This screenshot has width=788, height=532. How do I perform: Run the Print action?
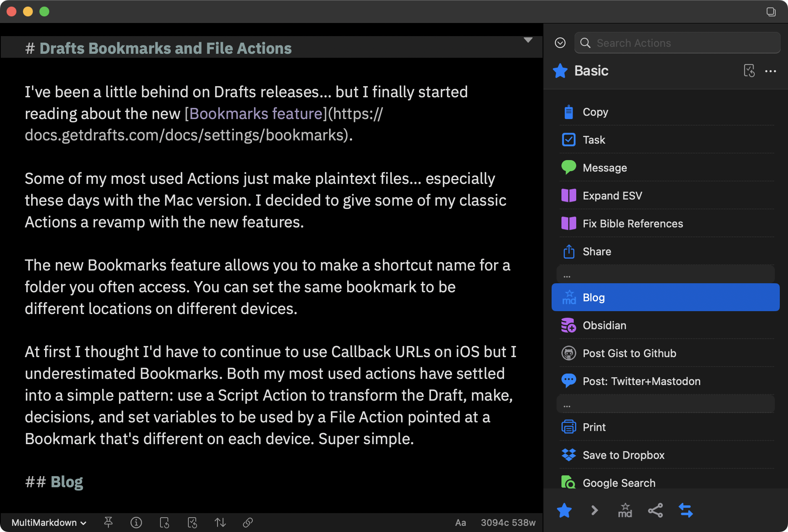pos(665,427)
